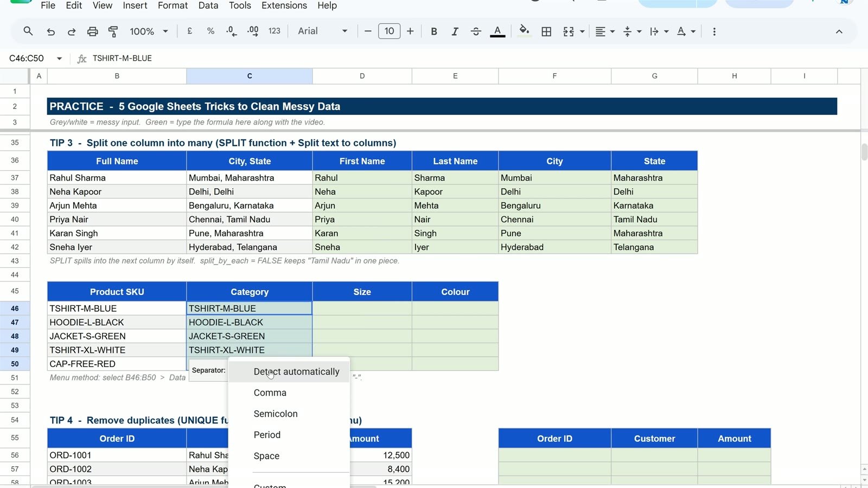Select column C header
This screenshot has height=488, width=868.
pos(250,76)
